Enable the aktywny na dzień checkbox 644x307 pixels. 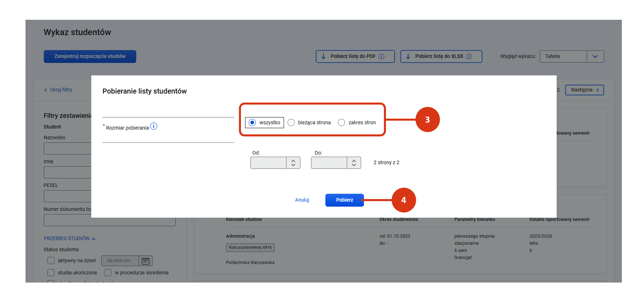click(51, 260)
